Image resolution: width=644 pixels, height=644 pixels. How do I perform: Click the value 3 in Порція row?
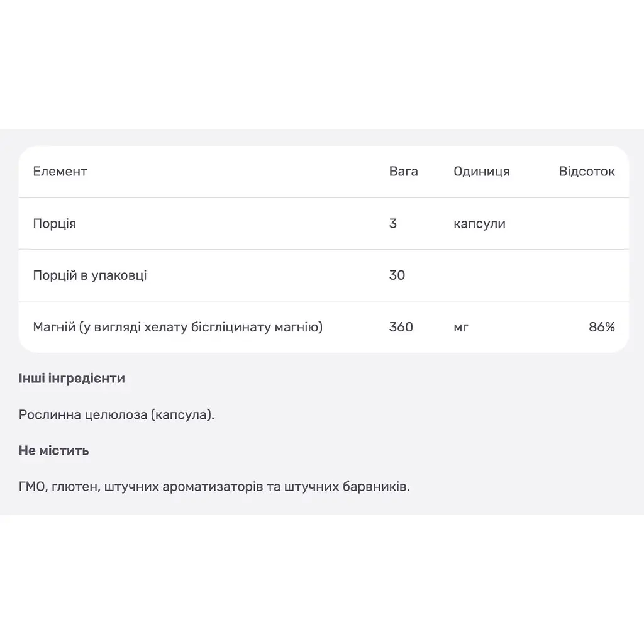click(x=392, y=223)
